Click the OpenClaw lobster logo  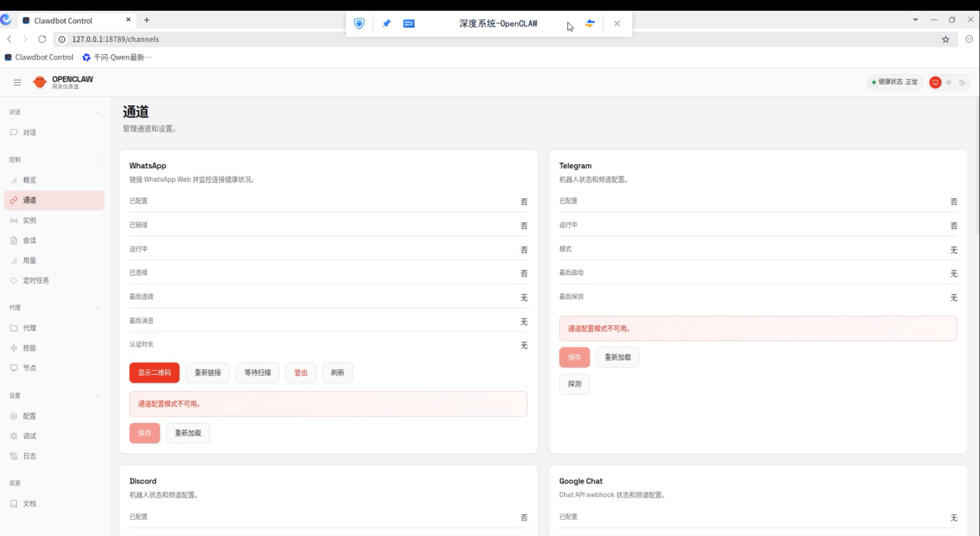(x=40, y=82)
